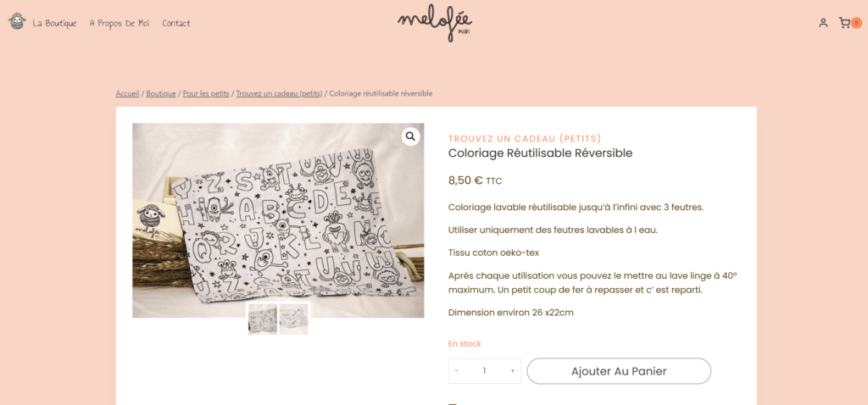Select the second product thumbnail
The image size is (868, 405).
(x=294, y=319)
